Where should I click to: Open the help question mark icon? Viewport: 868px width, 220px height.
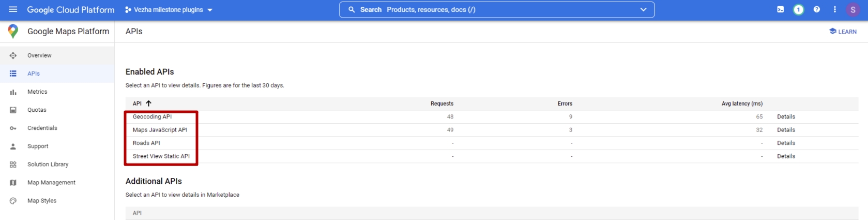(x=816, y=10)
